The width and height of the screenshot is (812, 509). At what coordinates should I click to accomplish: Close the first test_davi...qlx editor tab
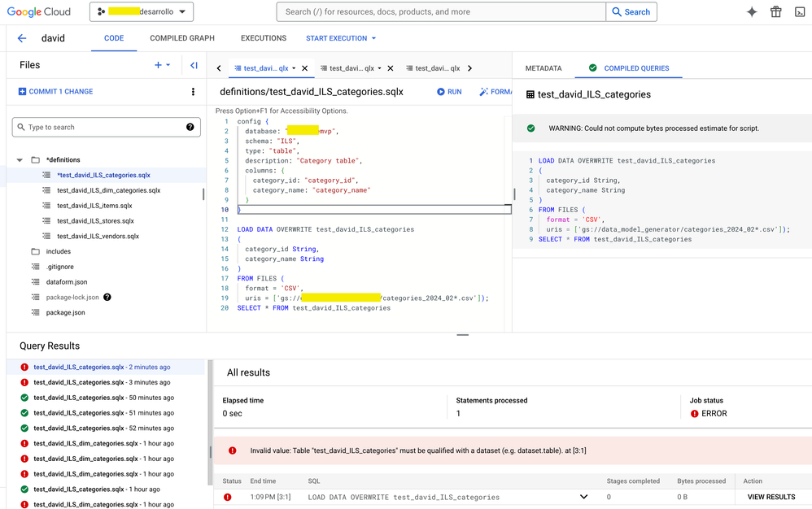[x=305, y=68]
